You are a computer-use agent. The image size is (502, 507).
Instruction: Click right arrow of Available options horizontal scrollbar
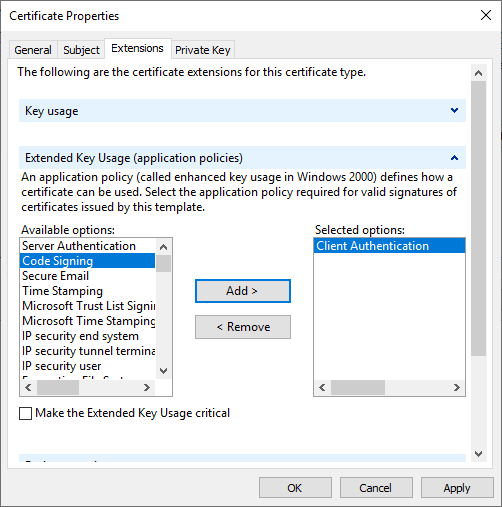(x=147, y=387)
